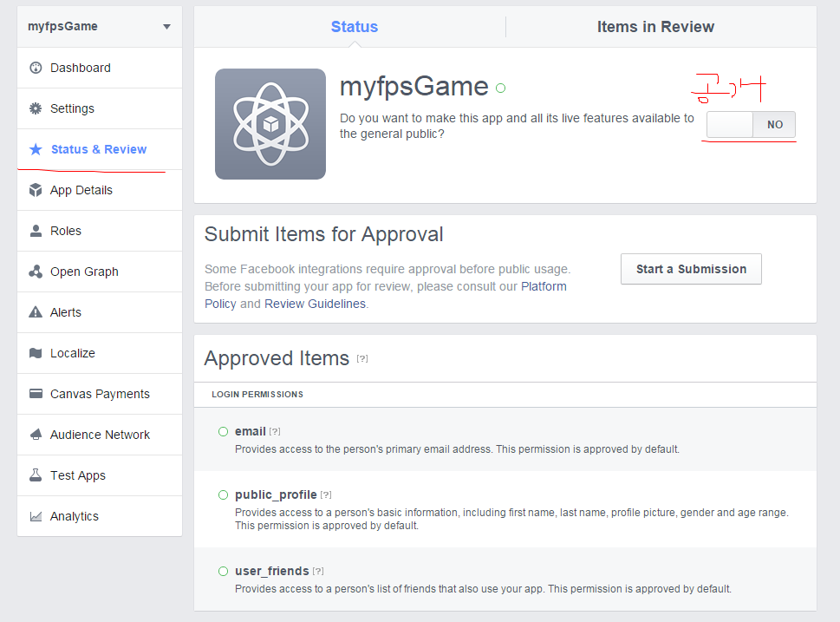
Task: Open the Roles section
Action: click(x=100, y=231)
